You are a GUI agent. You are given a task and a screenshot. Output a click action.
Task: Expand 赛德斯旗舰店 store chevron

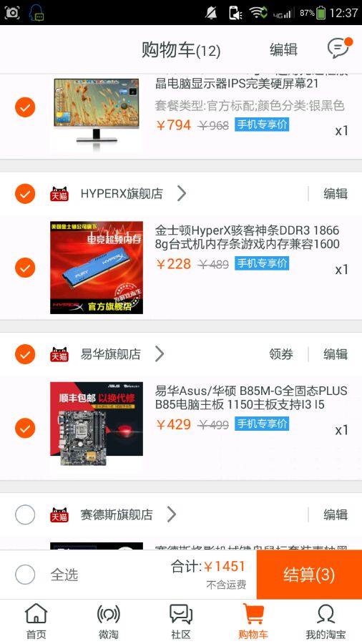pos(172,514)
